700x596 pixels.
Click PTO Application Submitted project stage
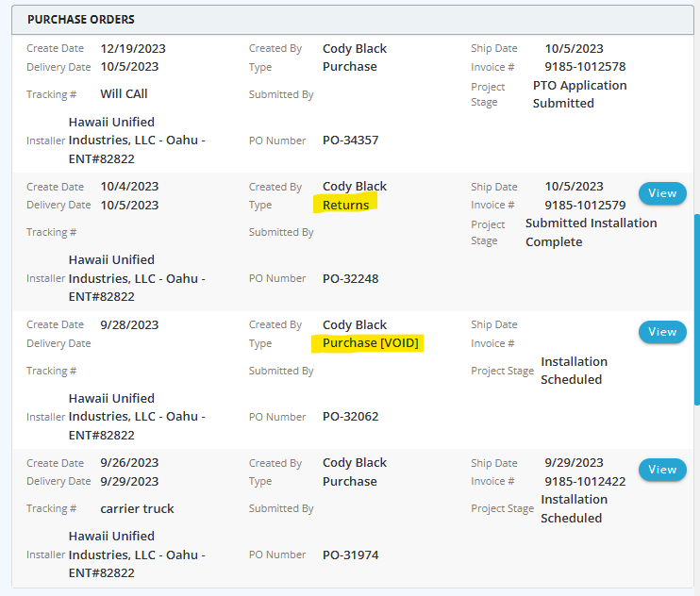578,94
